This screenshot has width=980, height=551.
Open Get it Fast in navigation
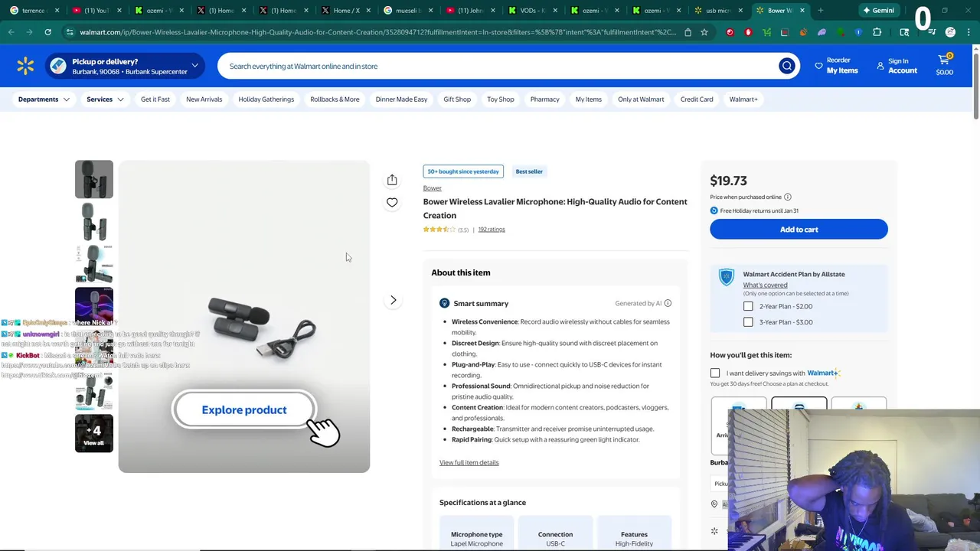155,99
